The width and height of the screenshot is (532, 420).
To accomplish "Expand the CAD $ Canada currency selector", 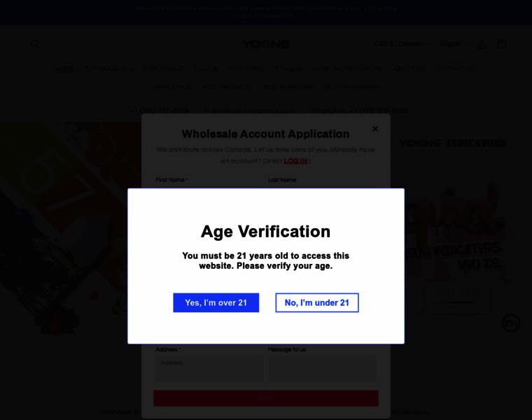I will coord(402,44).
